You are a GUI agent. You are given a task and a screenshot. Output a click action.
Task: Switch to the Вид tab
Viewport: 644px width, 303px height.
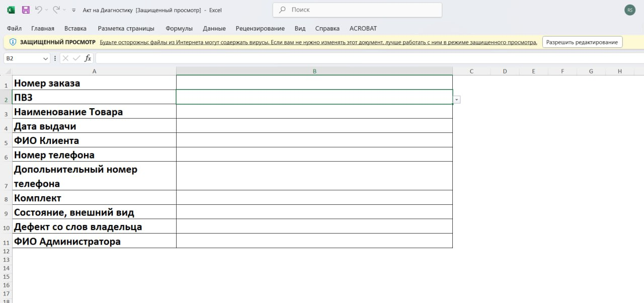tap(300, 28)
